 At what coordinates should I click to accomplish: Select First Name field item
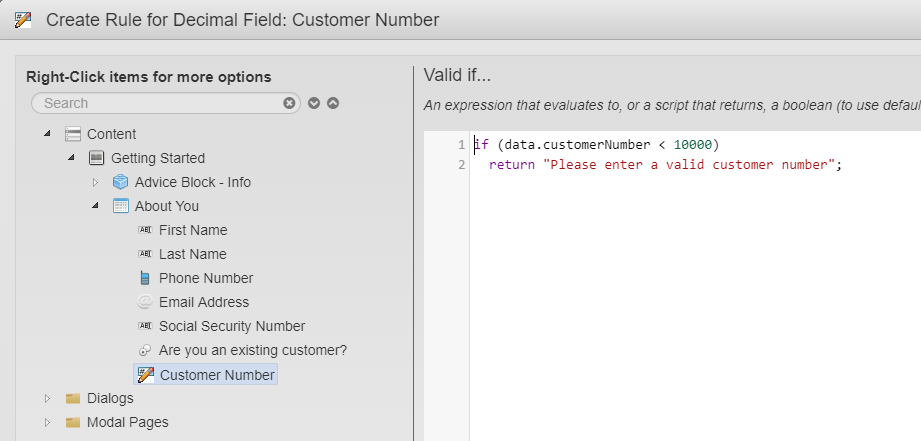coord(193,230)
